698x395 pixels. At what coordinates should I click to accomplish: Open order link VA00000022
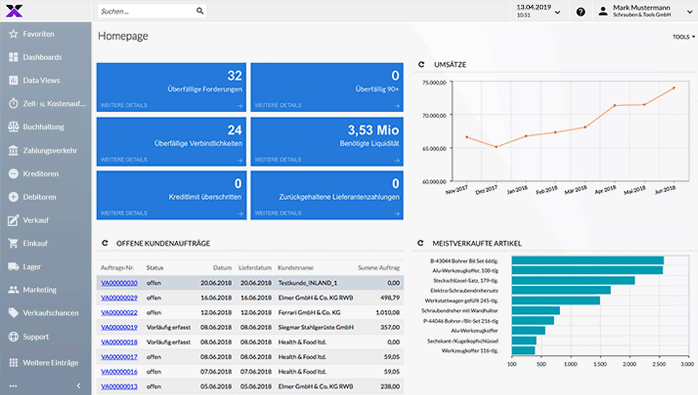(x=119, y=313)
